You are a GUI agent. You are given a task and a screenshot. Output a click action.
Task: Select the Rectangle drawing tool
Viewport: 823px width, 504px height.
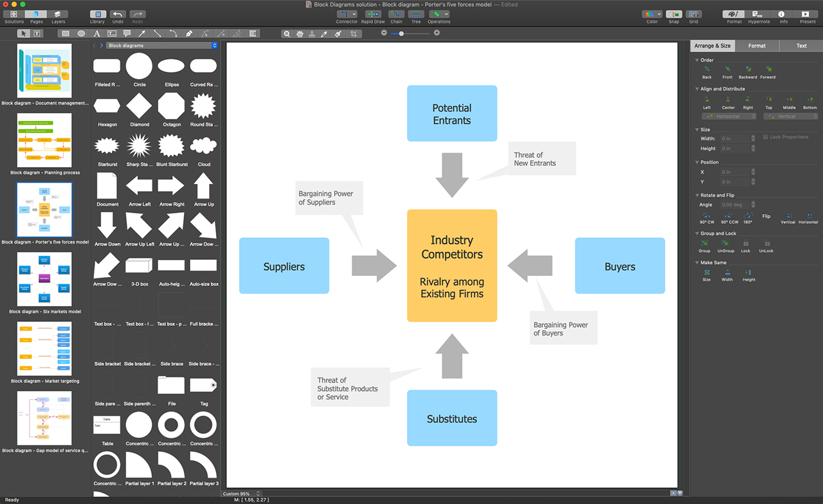[65, 33]
